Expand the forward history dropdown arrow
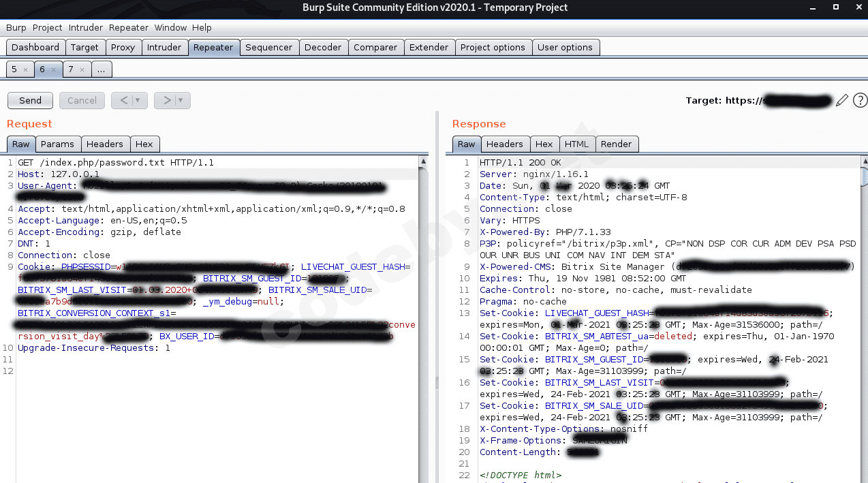 [x=181, y=100]
